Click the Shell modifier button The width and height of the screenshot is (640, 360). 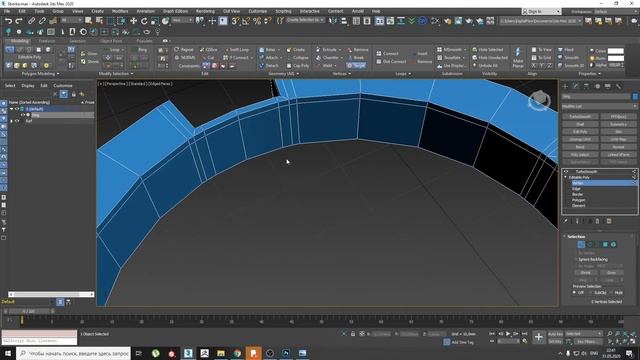580,124
